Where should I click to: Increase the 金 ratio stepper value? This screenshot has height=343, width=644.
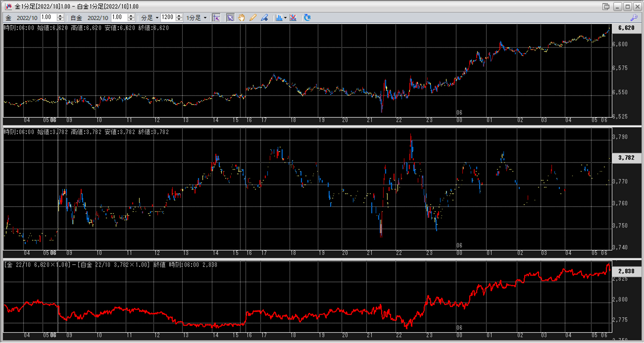60,16
